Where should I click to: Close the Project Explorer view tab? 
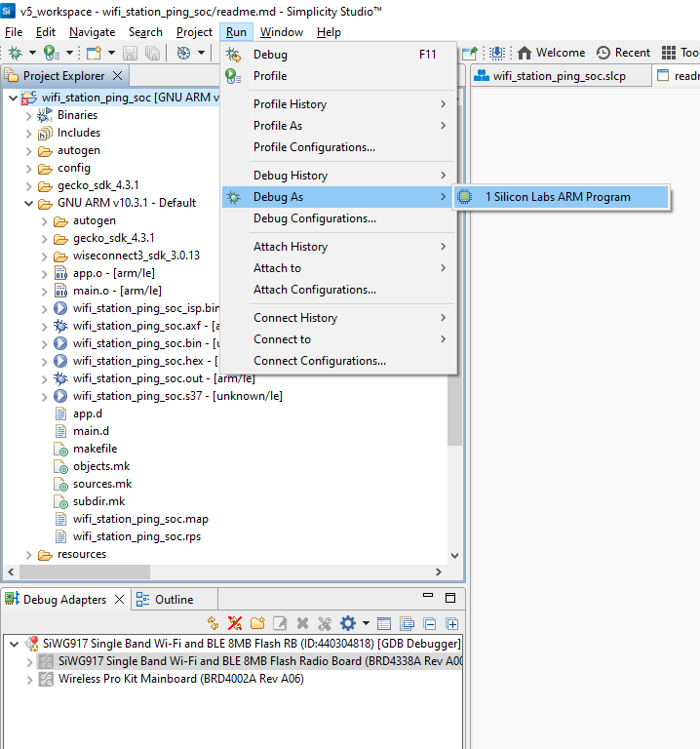[x=118, y=76]
